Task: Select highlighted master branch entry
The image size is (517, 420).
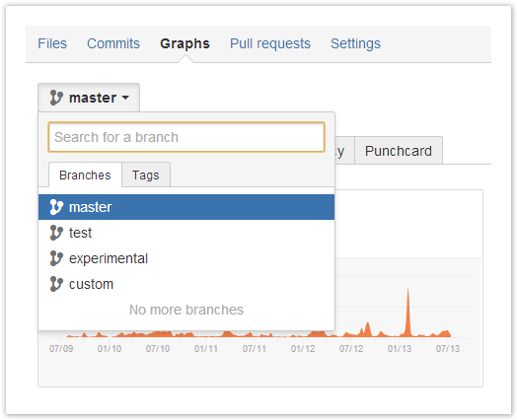Action: [x=186, y=207]
